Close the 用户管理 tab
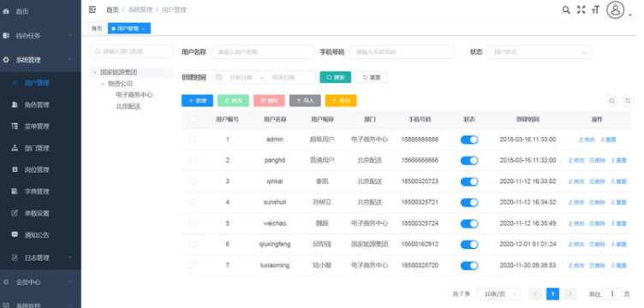This screenshot has width=644, height=308. [143, 29]
